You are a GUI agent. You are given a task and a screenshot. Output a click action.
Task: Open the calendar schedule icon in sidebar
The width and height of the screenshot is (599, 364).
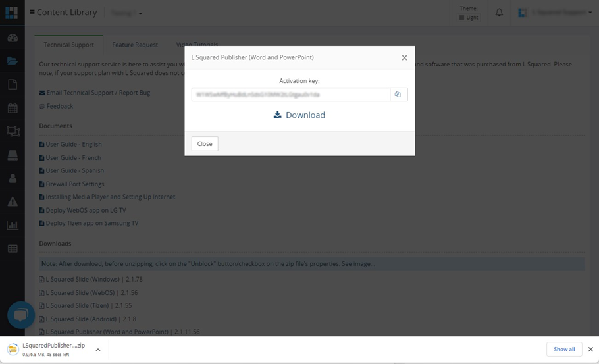13,108
